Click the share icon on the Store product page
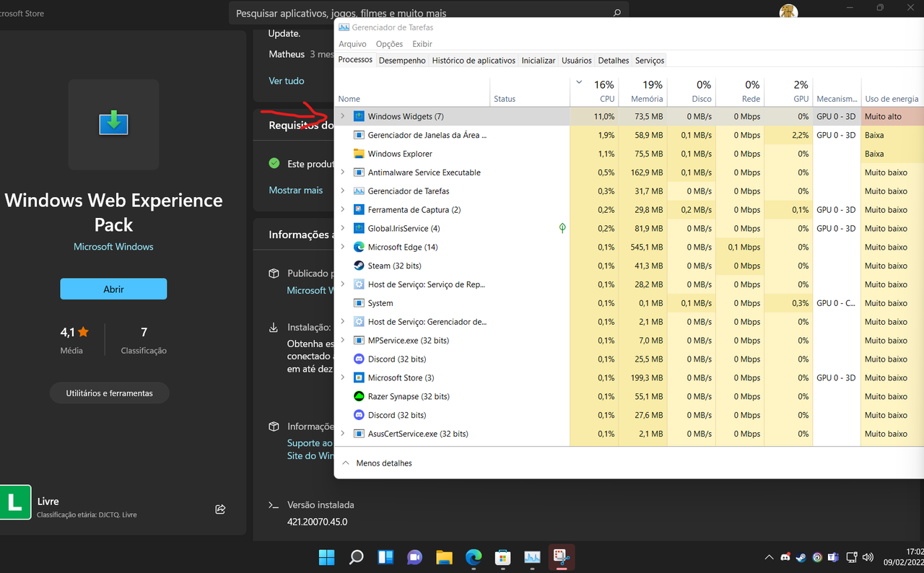The height and width of the screenshot is (573, 924). 220,509
